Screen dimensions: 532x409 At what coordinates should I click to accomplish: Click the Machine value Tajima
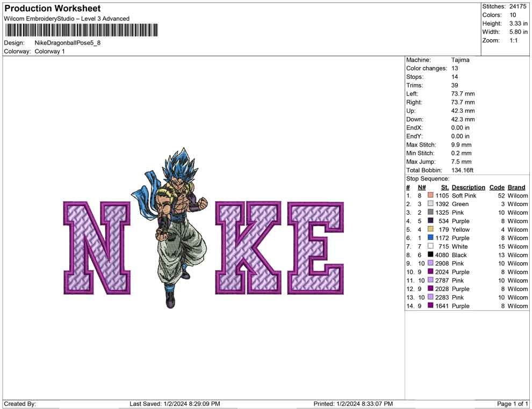[461, 60]
